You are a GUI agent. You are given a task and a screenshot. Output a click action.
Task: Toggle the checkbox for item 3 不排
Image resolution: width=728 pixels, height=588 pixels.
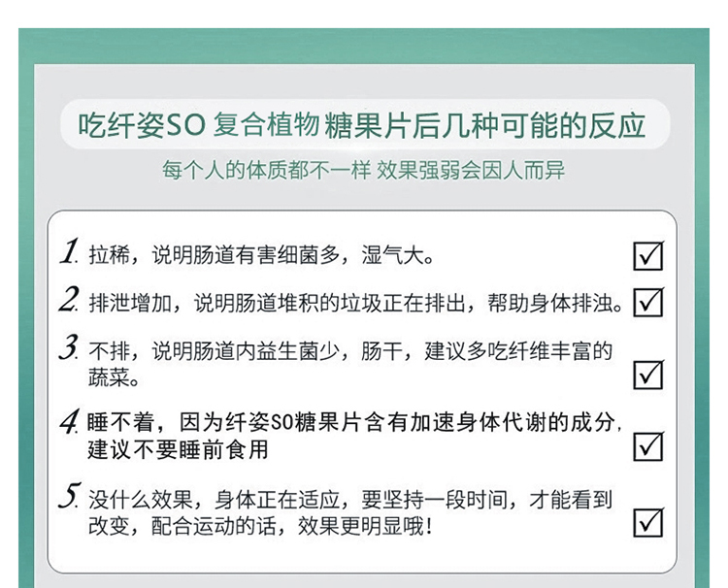648,375
